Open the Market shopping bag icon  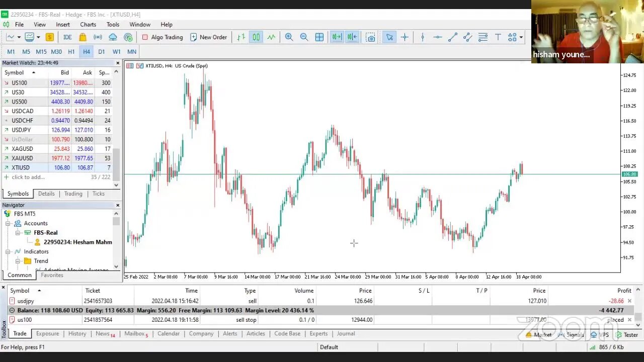(x=83, y=37)
